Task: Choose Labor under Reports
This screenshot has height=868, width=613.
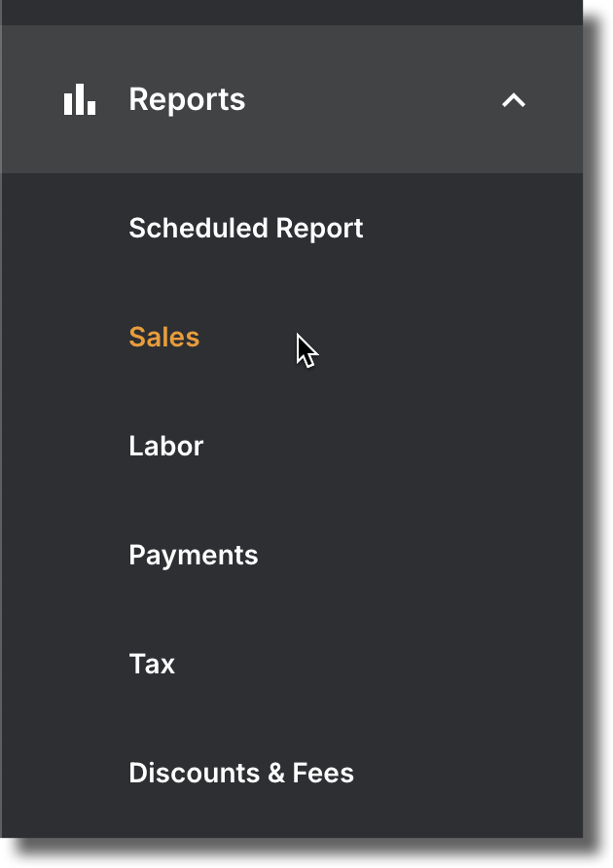Action: pyautogui.click(x=166, y=447)
